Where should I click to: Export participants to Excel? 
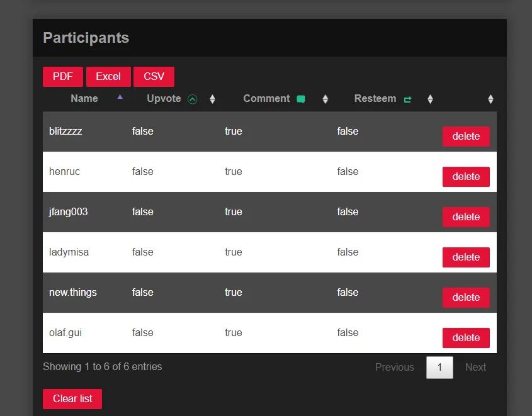[x=108, y=77]
